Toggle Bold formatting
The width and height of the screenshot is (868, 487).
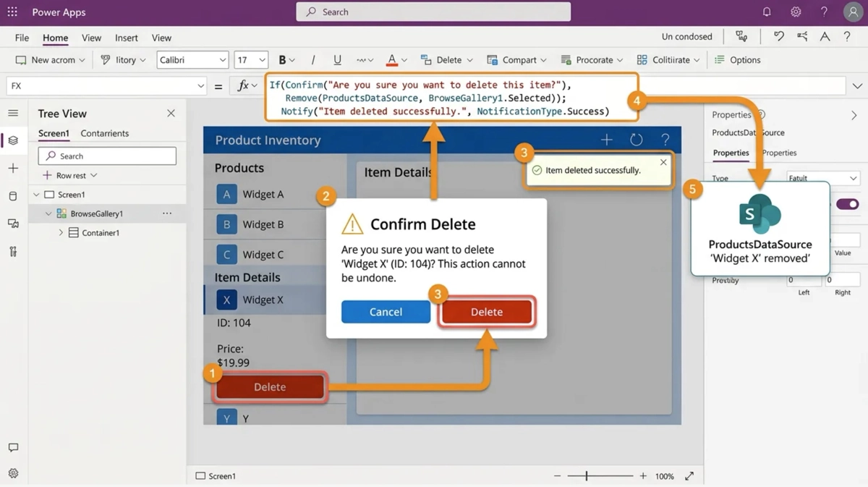(x=282, y=60)
